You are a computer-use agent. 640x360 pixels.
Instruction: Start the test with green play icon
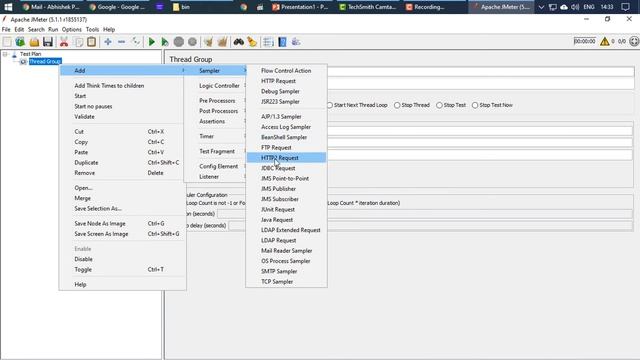point(151,42)
